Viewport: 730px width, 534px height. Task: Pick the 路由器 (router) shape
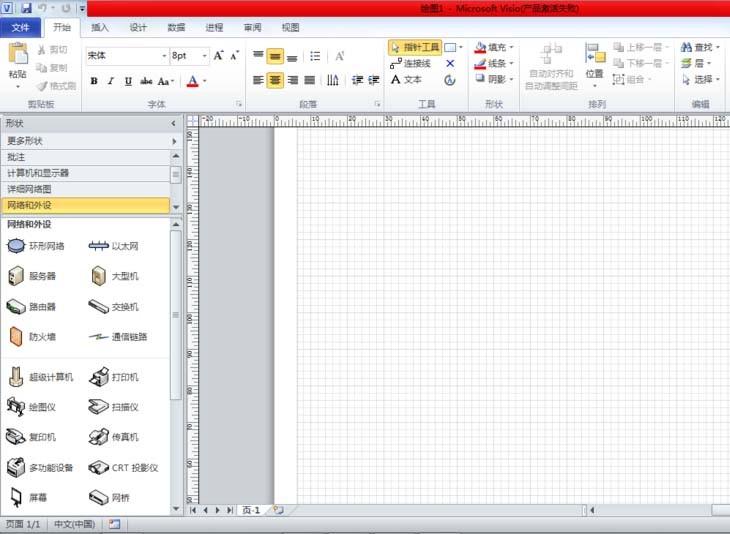point(17,307)
